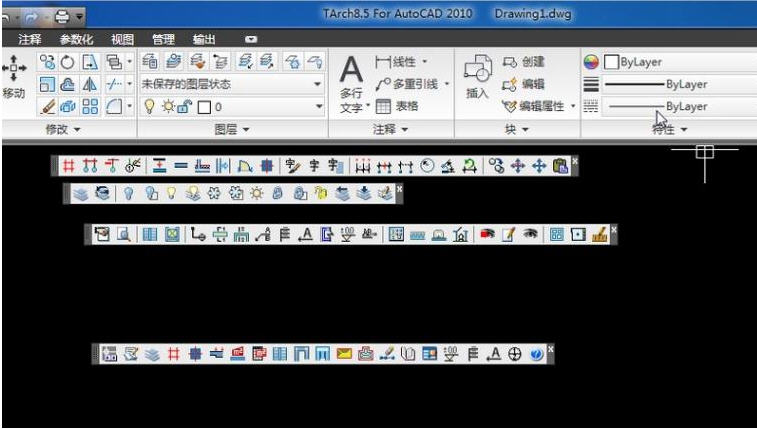
Task: Toggle layer 0 lock icon in ribbon
Action: [185, 107]
